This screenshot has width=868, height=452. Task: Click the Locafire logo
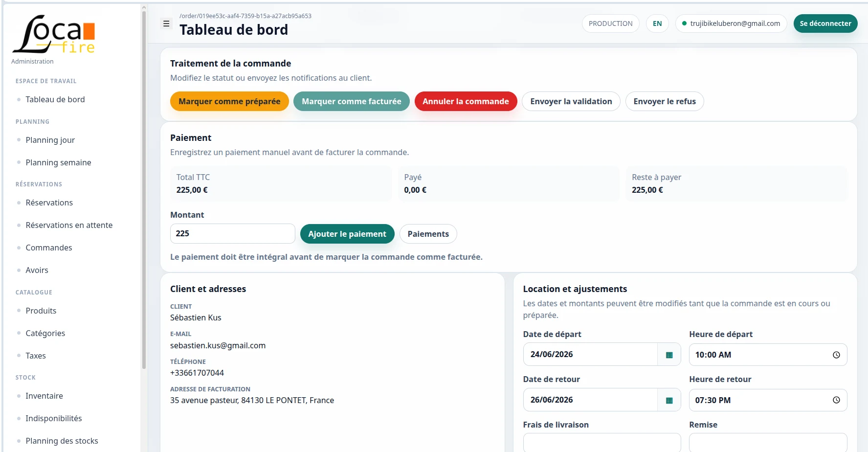click(54, 34)
